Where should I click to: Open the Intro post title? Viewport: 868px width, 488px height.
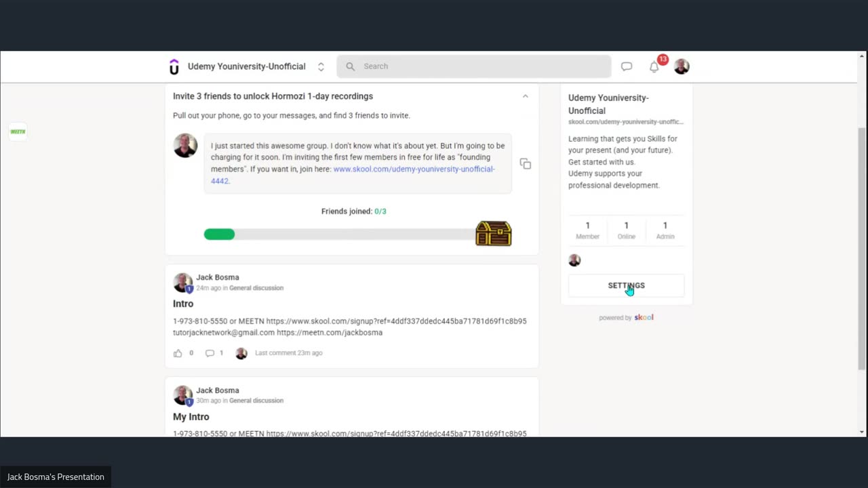pos(183,304)
